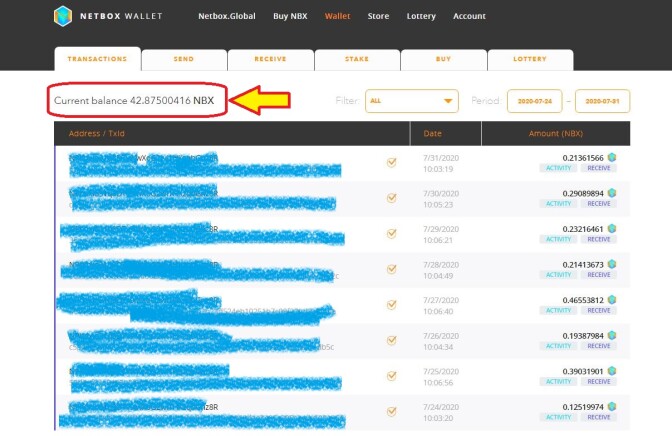
Task: Open the Account navigation item
Action: (x=469, y=16)
